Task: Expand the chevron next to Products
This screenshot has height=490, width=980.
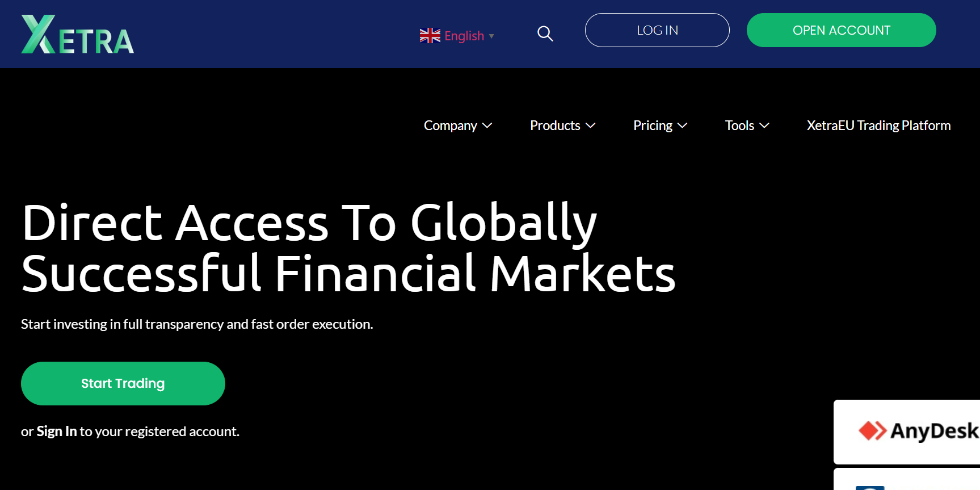Action: point(591,125)
